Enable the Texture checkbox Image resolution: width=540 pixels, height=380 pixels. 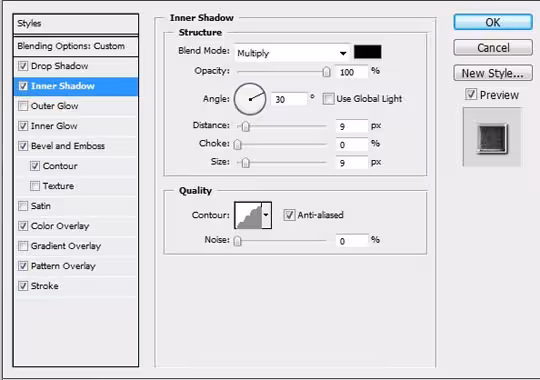[35, 186]
